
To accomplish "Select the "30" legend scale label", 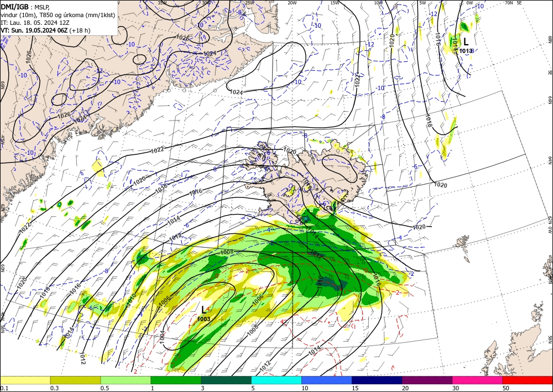I will (x=455, y=388).
